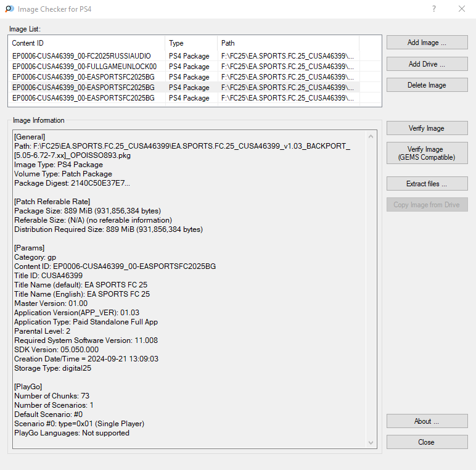Sort by Path column header
The width and height of the screenshot is (476, 470).
coord(289,43)
